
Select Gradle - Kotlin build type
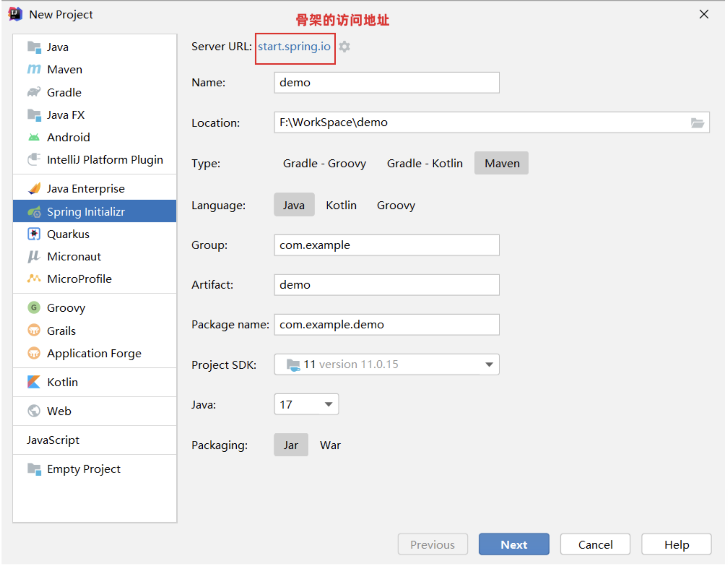pyautogui.click(x=424, y=163)
